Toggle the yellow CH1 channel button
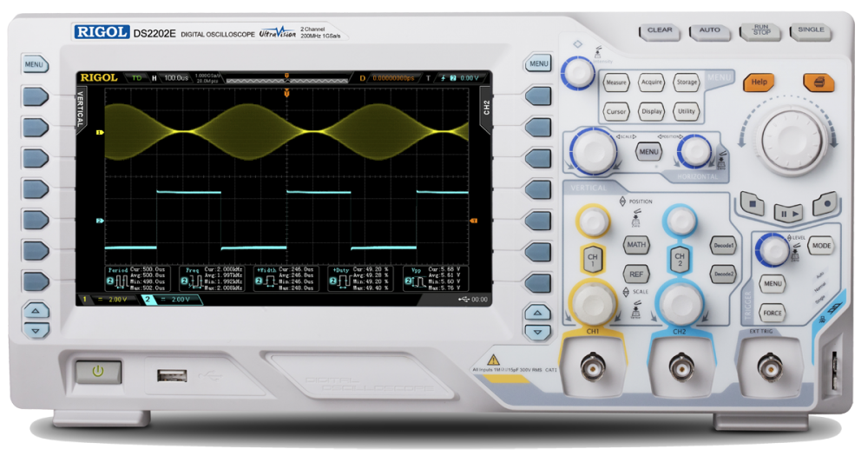Screen dimensions: 868x456 coord(593,258)
